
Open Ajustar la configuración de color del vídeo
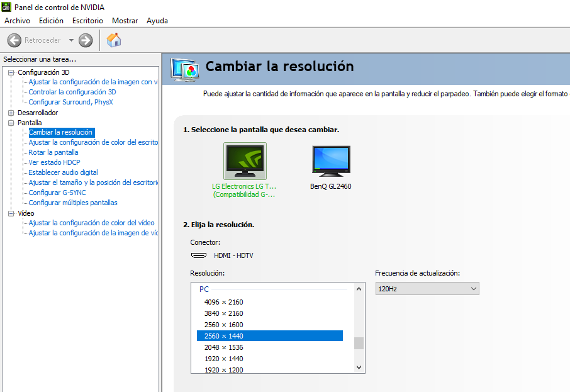(92, 223)
